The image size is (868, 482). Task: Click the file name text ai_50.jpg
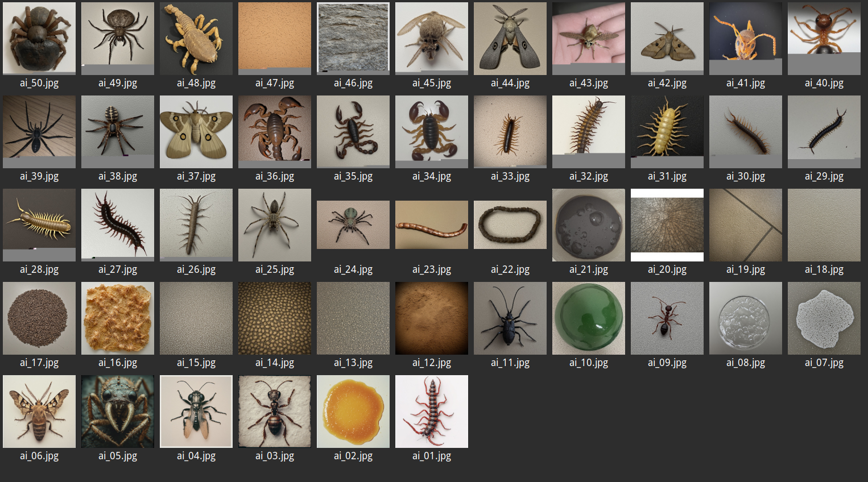[39, 83]
